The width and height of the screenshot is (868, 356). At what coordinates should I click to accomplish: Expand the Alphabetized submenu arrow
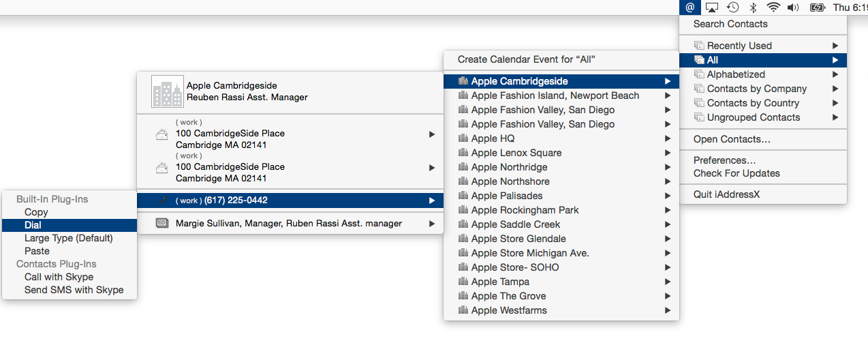coord(835,74)
